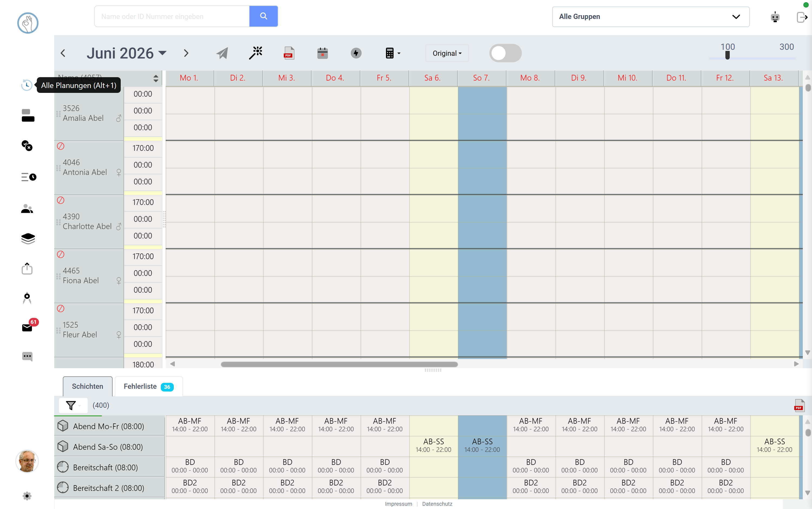Click the lightning bolt icon
The height and width of the screenshot is (509, 812).
click(x=356, y=53)
